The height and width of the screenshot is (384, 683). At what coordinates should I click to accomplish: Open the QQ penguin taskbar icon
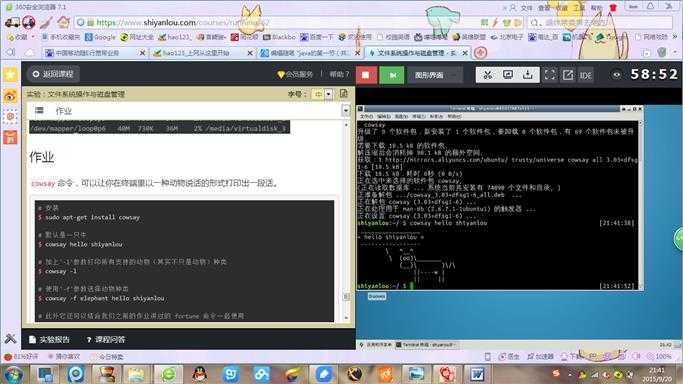coord(199,374)
